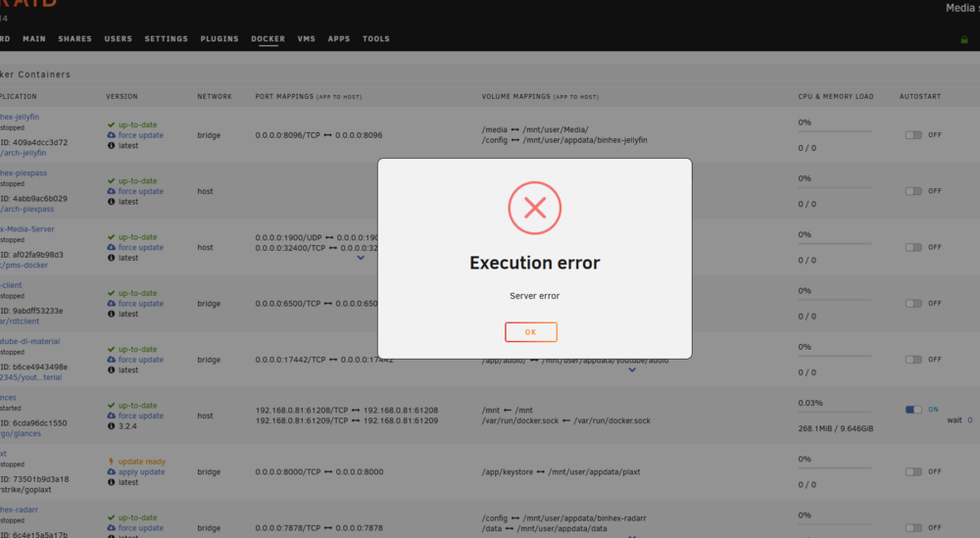This screenshot has width=980, height=538.
Task: Click the CPU load bar in plaxt row
Action: click(x=834, y=468)
